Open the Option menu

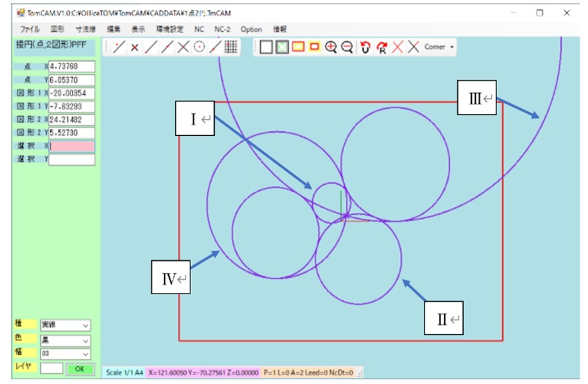coord(251,29)
